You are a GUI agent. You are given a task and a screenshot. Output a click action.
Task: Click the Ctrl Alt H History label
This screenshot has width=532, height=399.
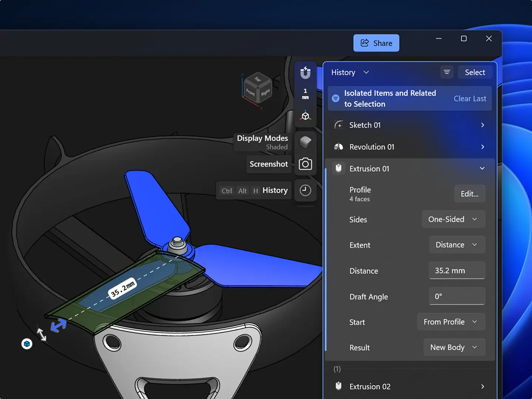pos(254,190)
